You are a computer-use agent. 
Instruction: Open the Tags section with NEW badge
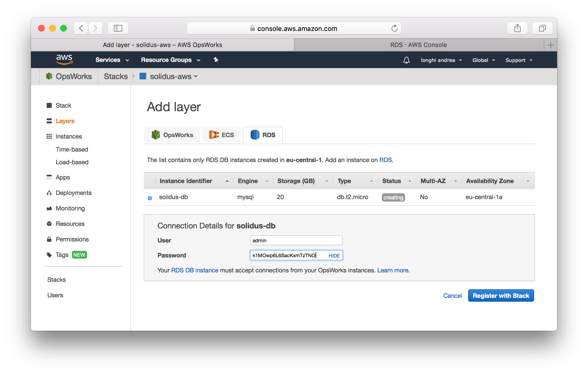click(x=62, y=255)
